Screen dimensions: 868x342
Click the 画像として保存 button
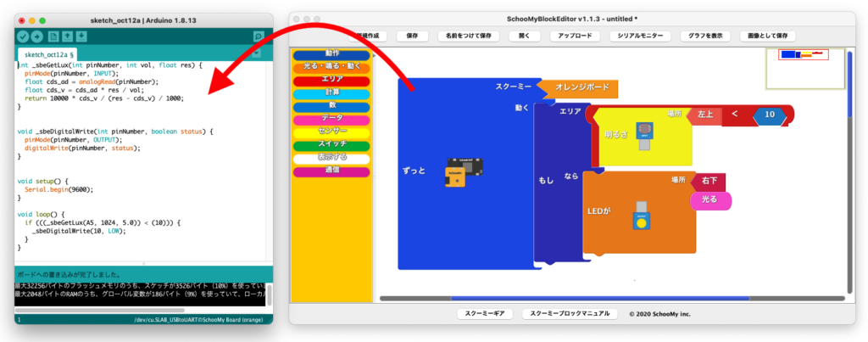(767, 36)
